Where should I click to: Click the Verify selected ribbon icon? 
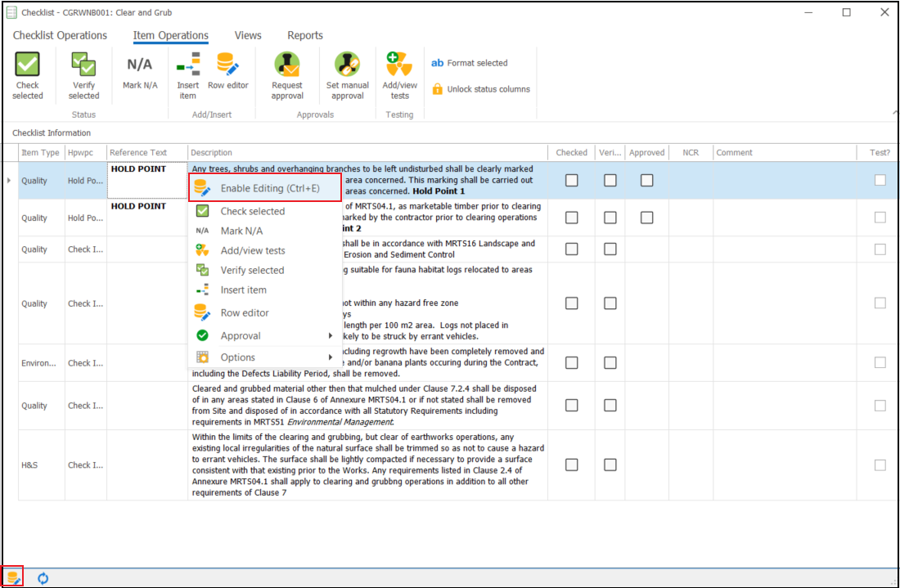point(83,64)
